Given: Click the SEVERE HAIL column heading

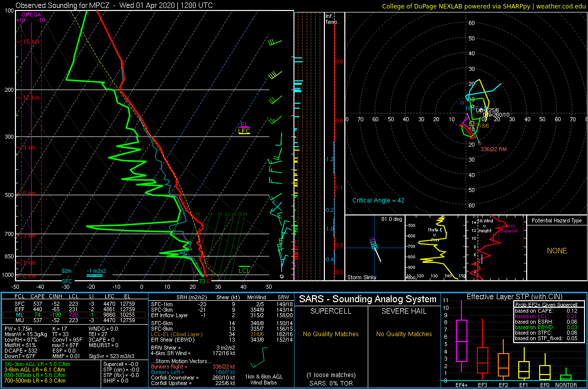Looking at the screenshot, I should (x=404, y=312).
